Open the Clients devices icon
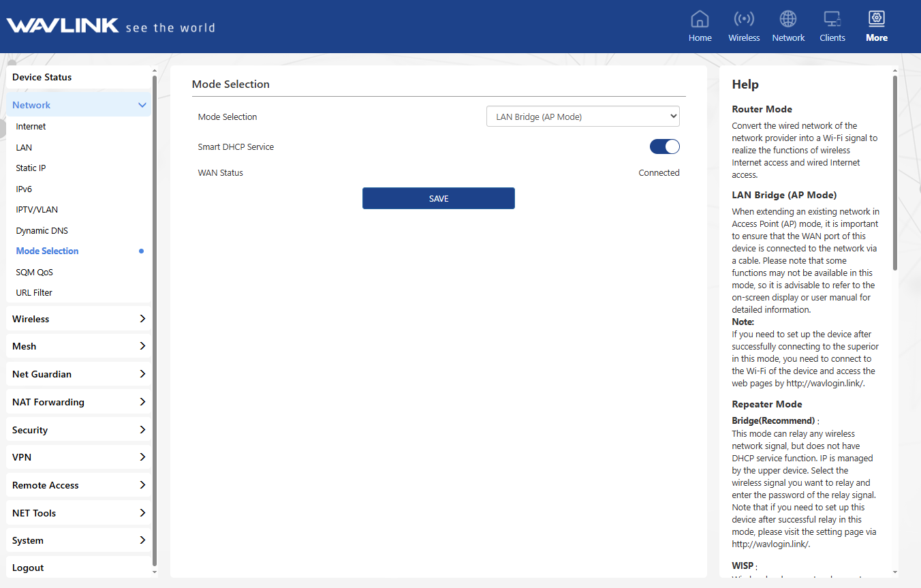 coord(832,19)
